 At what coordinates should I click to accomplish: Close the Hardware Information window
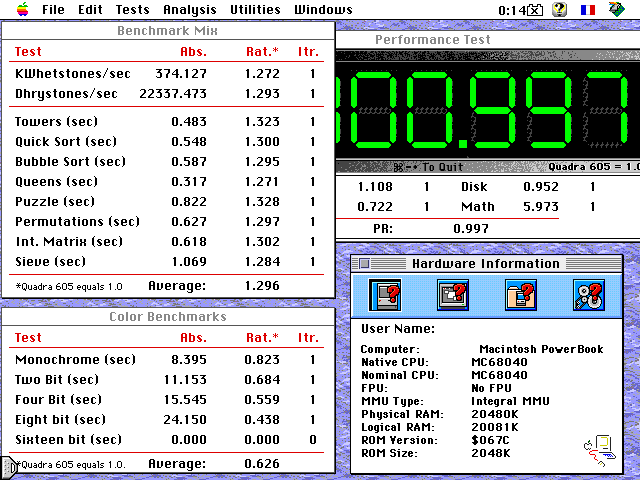click(364, 264)
